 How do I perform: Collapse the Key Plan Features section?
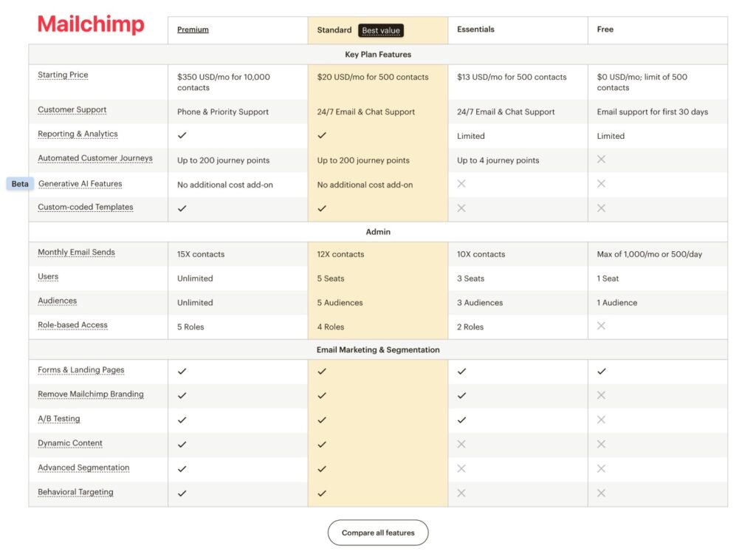377,54
